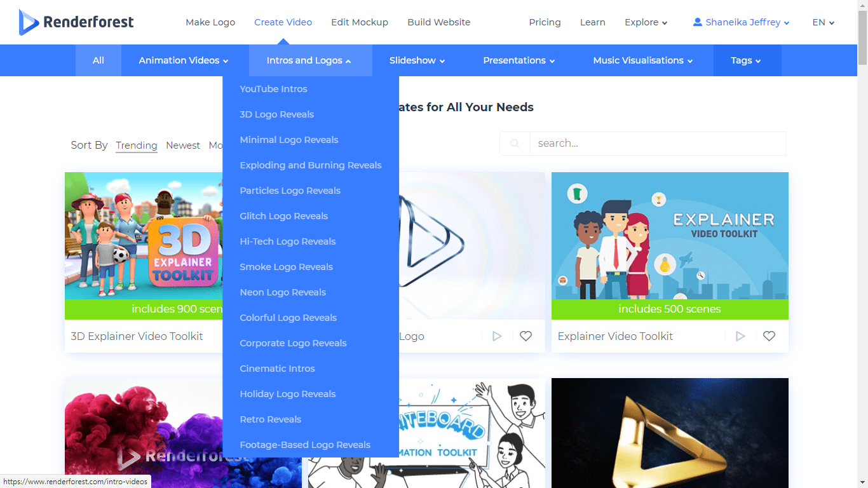Expand Music Visualisations category
Screen dimensions: 868x488
point(642,60)
